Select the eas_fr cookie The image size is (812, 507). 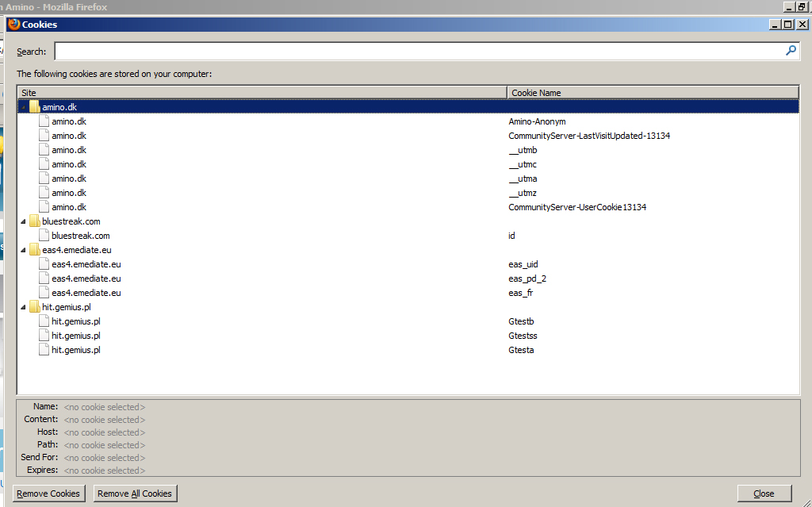point(408,293)
